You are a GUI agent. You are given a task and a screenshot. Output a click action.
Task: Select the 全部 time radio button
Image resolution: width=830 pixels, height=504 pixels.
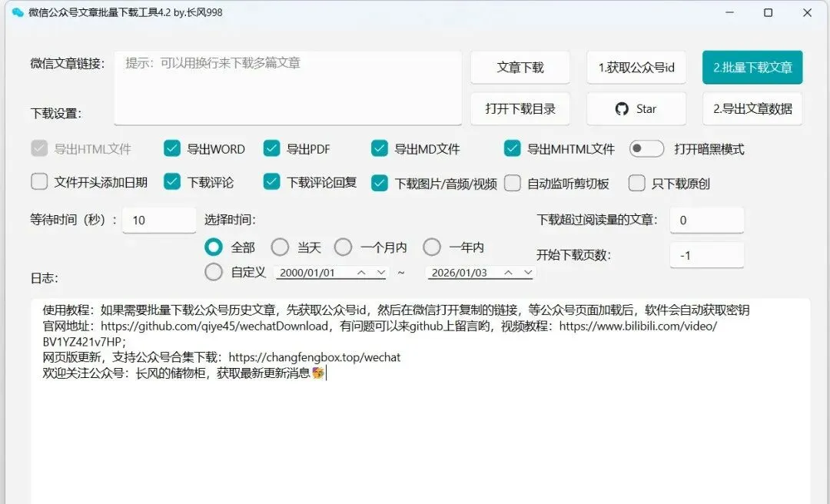tap(214, 247)
